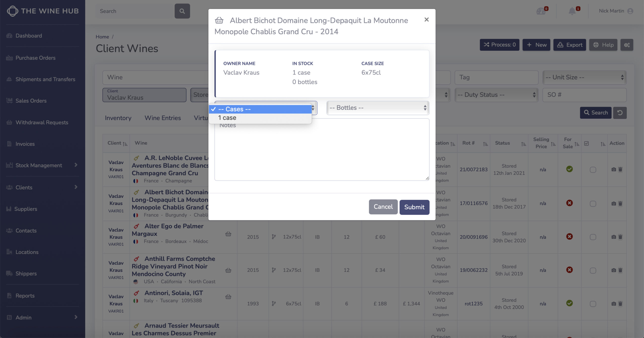Choose '1 case' from the cases dropdown
Viewport: 644px width, 338px height.
click(260, 118)
